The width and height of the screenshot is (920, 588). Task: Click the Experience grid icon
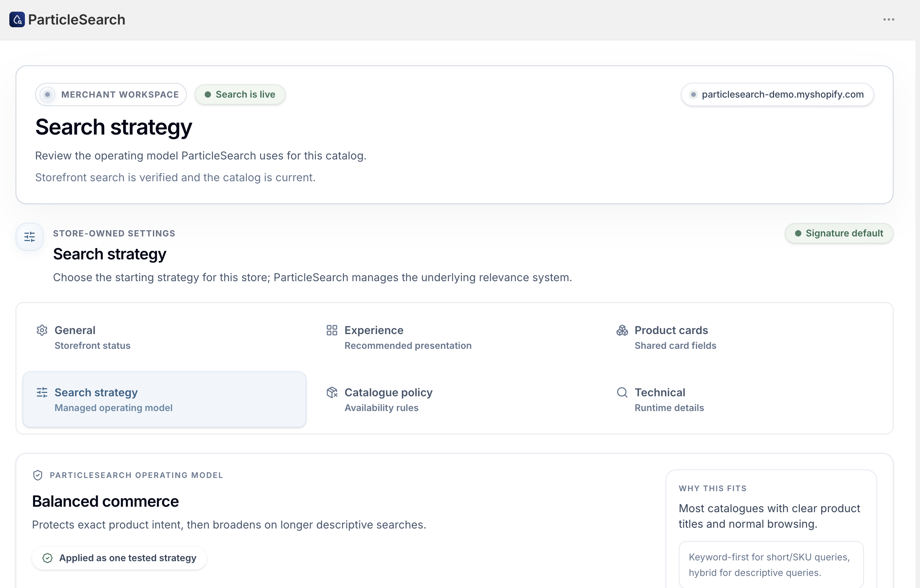click(332, 330)
